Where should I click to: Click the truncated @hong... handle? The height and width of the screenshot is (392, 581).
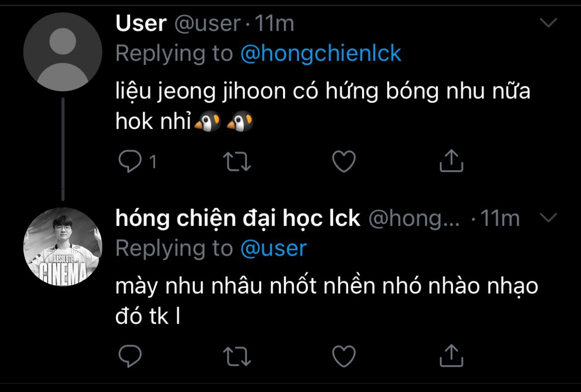414,219
